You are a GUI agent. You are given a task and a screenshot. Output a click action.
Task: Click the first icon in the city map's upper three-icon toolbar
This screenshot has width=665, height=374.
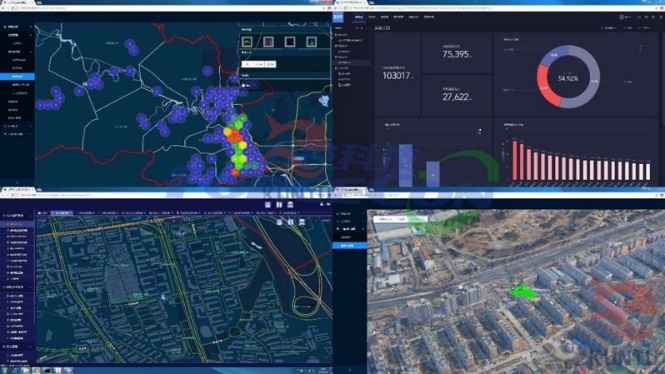point(268,205)
